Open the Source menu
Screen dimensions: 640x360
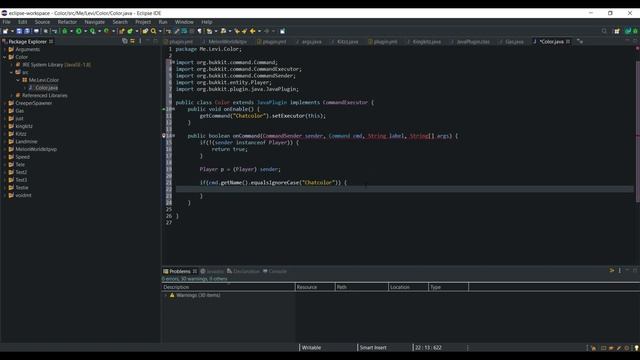[x=42, y=22]
